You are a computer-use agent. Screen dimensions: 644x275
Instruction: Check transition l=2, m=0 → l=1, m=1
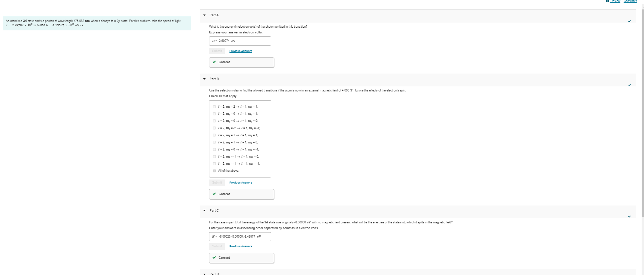point(214,114)
